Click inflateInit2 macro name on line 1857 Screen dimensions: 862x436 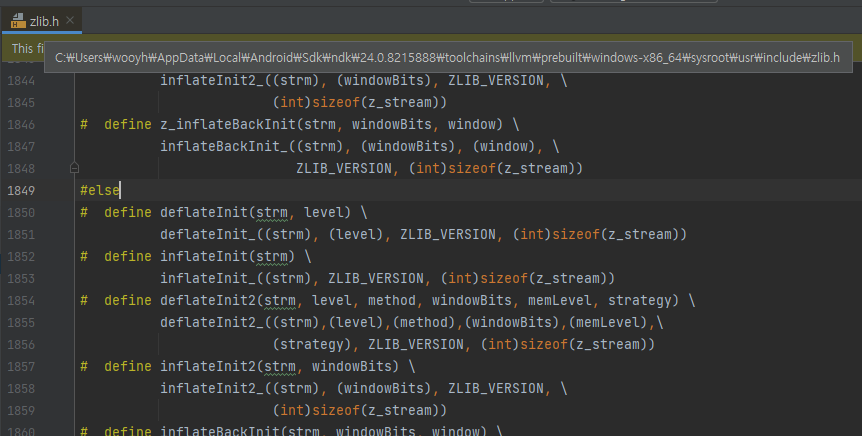208,366
